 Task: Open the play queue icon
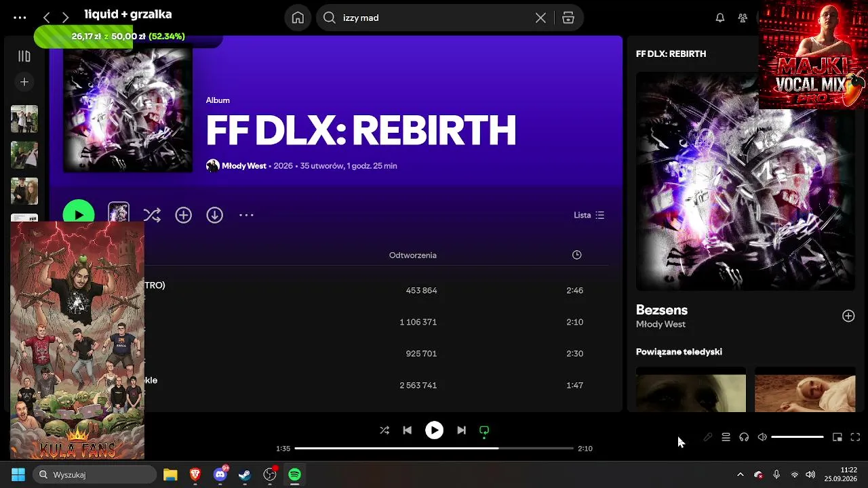pyautogui.click(x=726, y=437)
